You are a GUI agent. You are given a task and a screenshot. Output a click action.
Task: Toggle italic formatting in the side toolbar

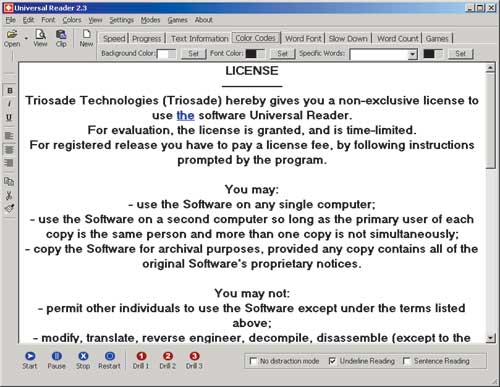coord(10,104)
